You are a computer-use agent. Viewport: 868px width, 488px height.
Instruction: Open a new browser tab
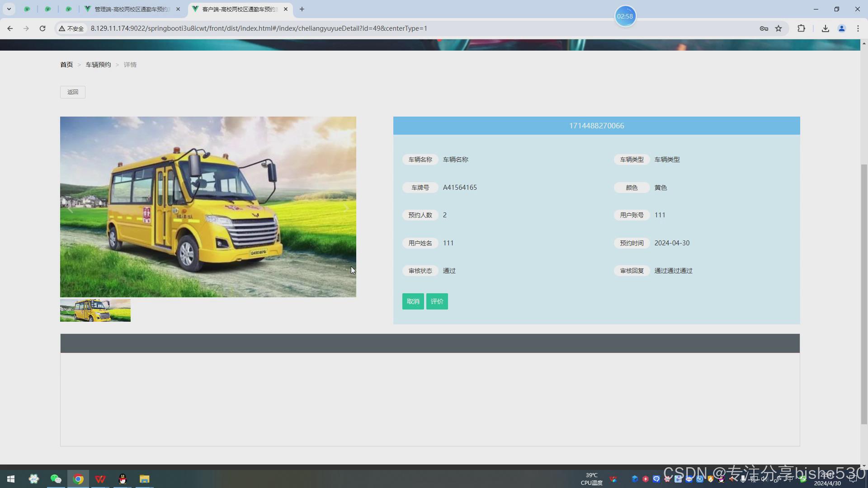coord(302,9)
